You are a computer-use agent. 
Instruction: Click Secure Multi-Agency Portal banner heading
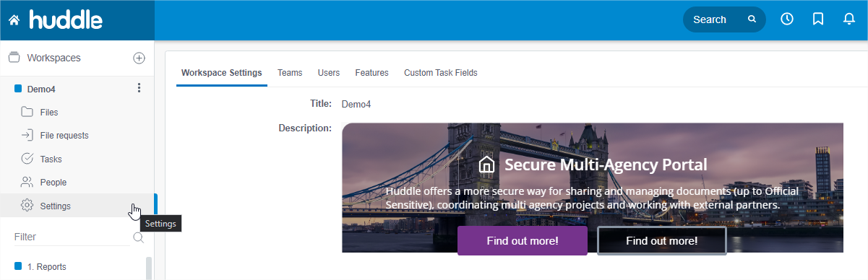[606, 165]
